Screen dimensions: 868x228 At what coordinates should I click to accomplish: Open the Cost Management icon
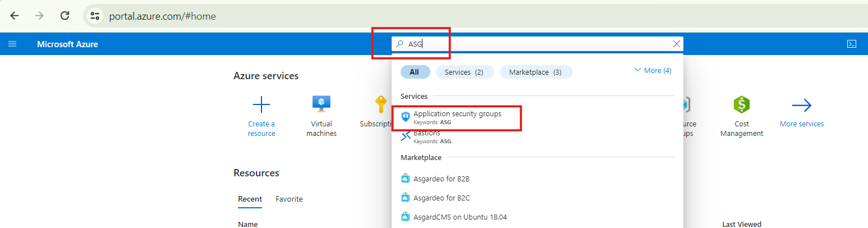tap(742, 104)
